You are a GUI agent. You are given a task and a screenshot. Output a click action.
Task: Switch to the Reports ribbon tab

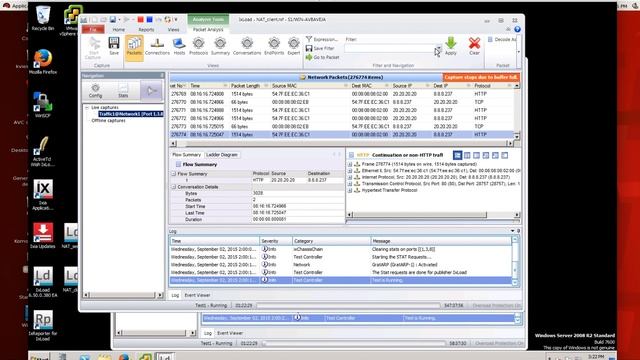click(x=146, y=29)
